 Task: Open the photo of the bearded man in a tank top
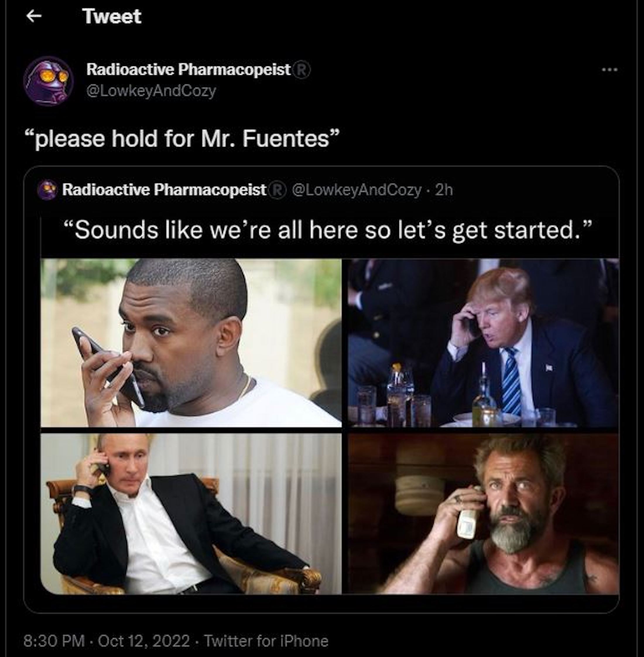(x=483, y=514)
